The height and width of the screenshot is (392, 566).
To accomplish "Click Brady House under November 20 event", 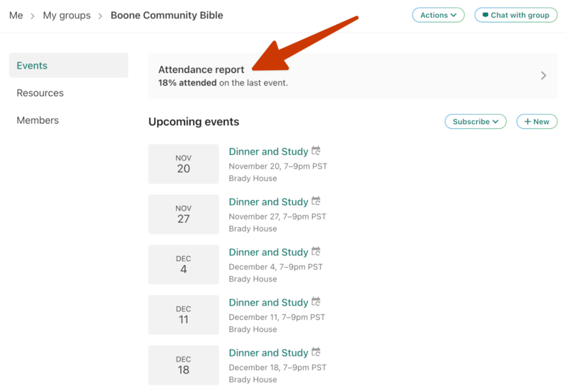I will [253, 178].
